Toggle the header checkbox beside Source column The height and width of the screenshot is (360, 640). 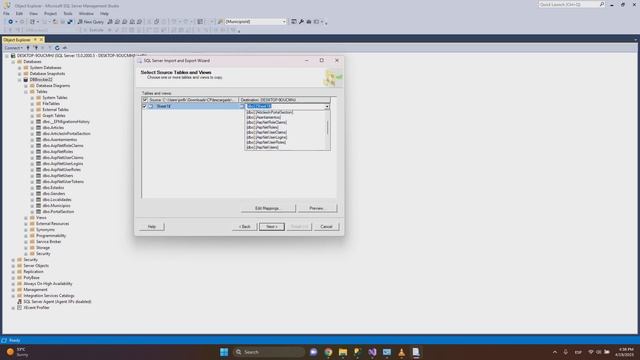click(x=145, y=100)
